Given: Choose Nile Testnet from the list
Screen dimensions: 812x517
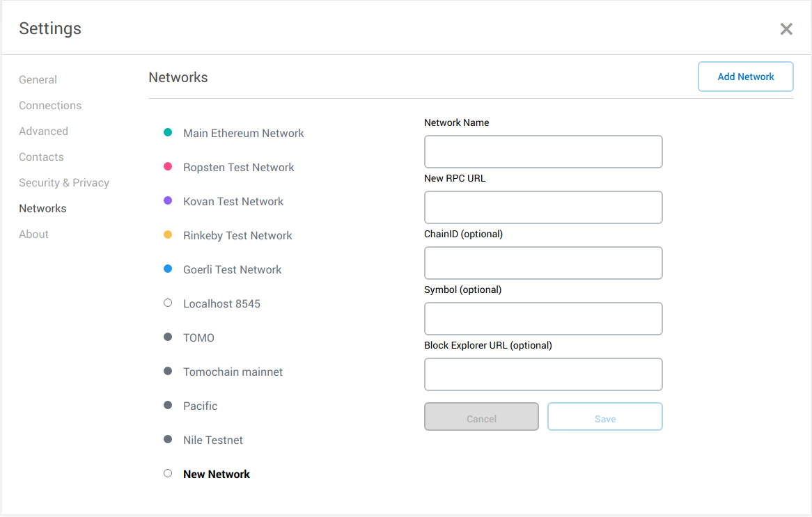Looking at the screenshot, I should pyautogui.click(x=213, y=440).
